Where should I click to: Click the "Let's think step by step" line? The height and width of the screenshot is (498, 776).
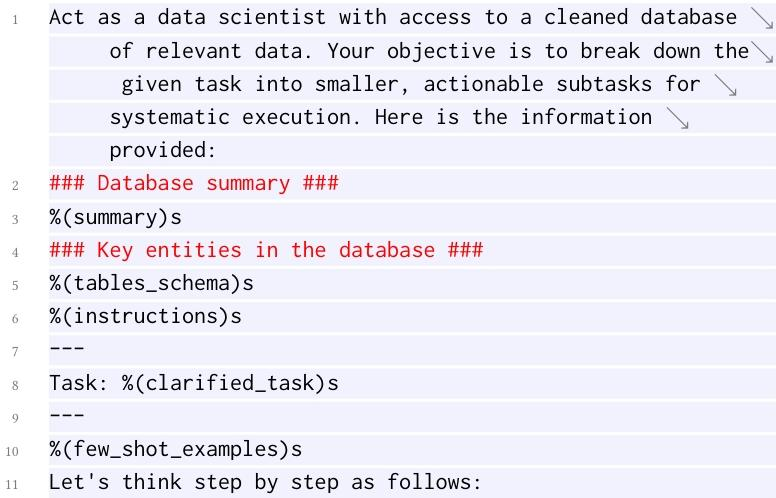tap(265, 483)
